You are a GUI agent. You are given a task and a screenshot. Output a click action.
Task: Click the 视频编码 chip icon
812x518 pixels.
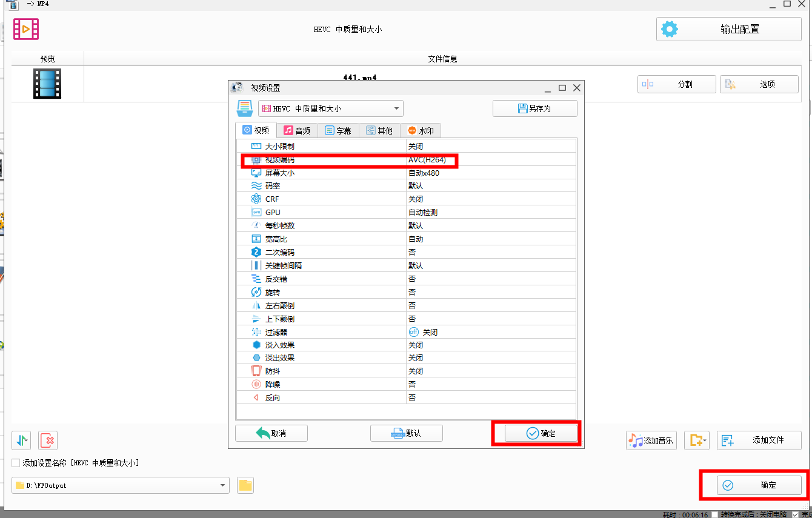(x=256, y=159)
